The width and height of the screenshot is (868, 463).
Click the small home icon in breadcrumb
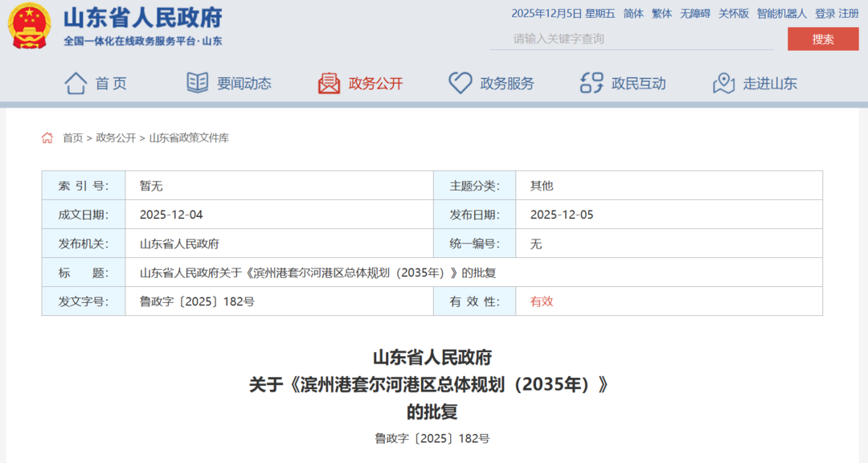(x=47, y=138)
